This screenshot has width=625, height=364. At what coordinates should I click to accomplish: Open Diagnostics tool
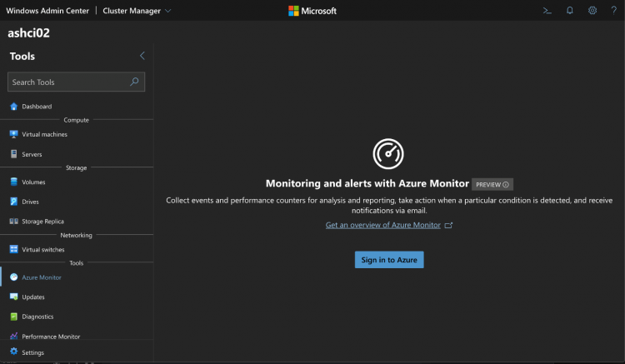(x=37, y=317)
